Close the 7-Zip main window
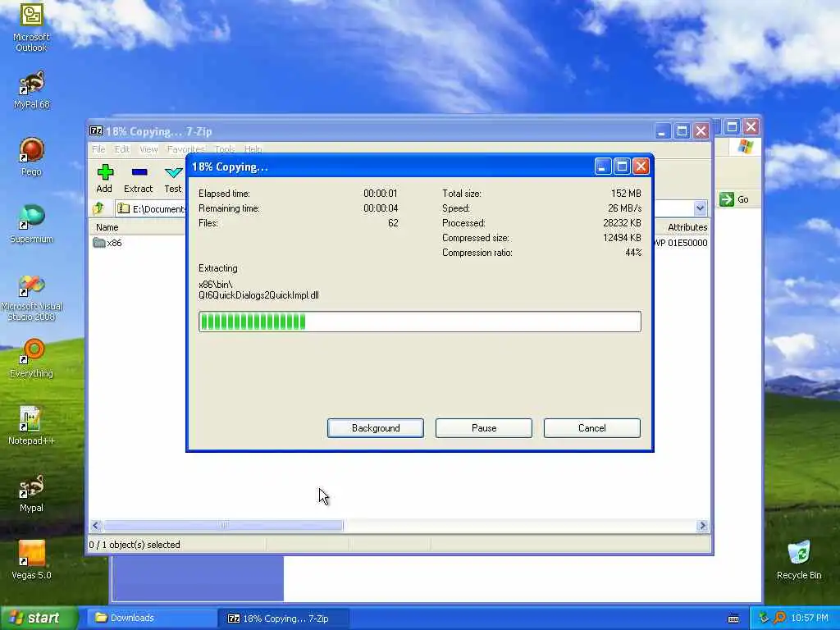 coord(701,130)
